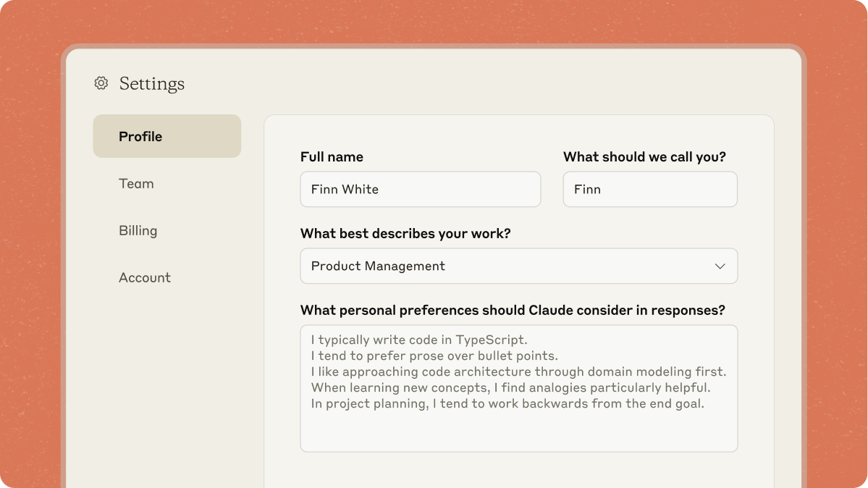Screen dimensions: 868x488
Task: Focus the Full name input field
Action: [420, 190]
